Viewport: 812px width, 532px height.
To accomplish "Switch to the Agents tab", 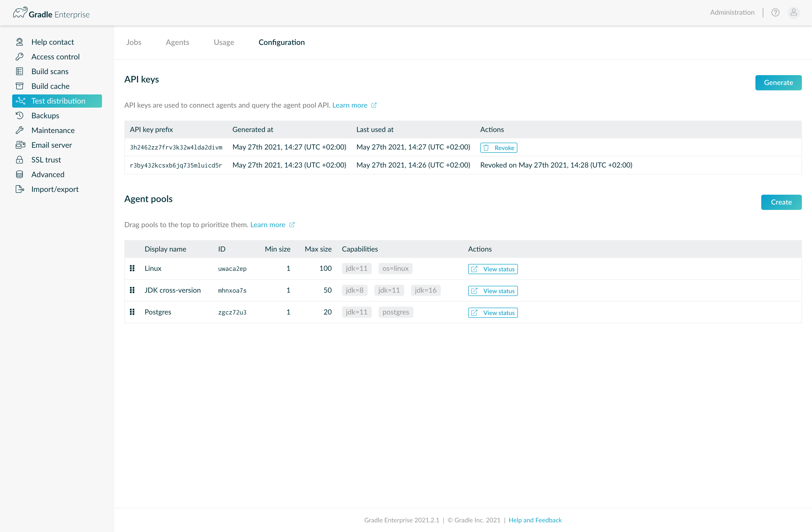I will 177,42.
